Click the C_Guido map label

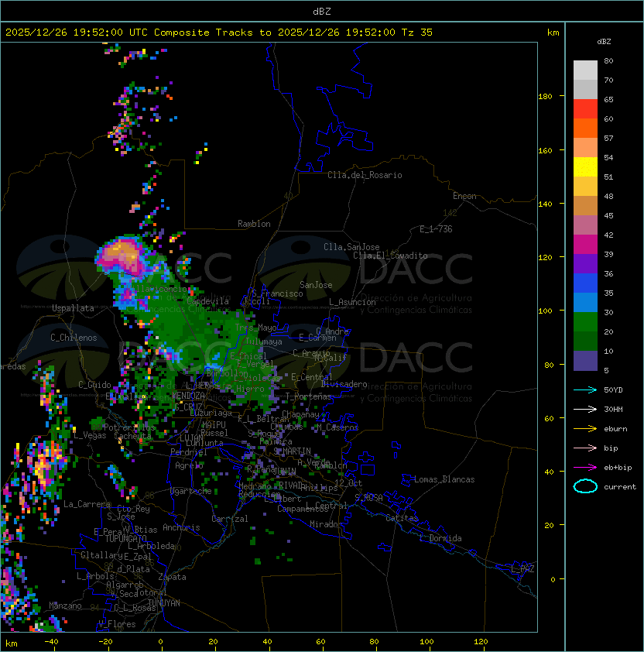click(x=94, y=385)
